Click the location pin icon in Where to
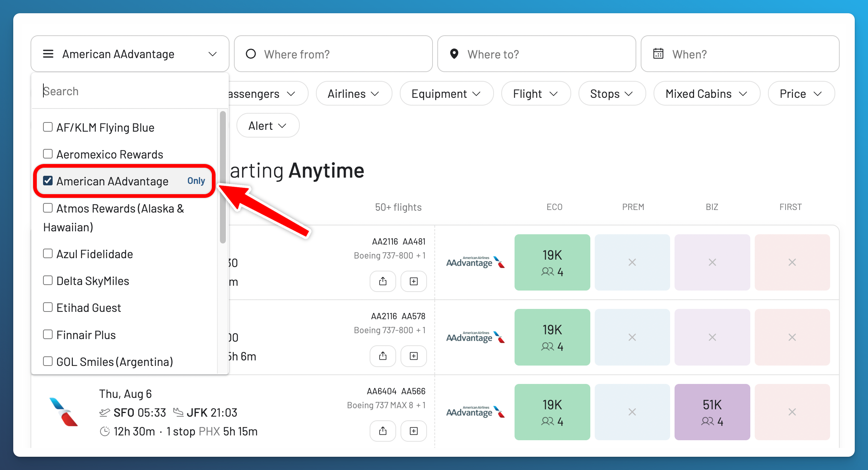868x470 pixels. pos(454,54)
